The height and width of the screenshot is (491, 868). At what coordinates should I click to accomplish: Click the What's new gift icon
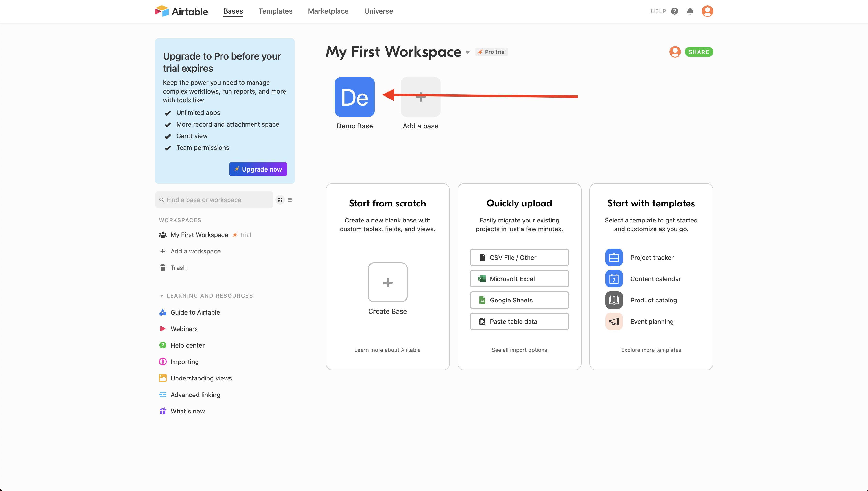[163, 411]
